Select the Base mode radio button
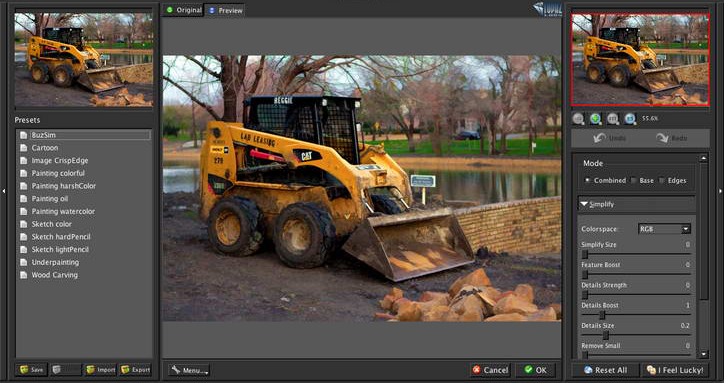Image resolution: width=724 pixels, height=383 pixels. pos(634,180)
